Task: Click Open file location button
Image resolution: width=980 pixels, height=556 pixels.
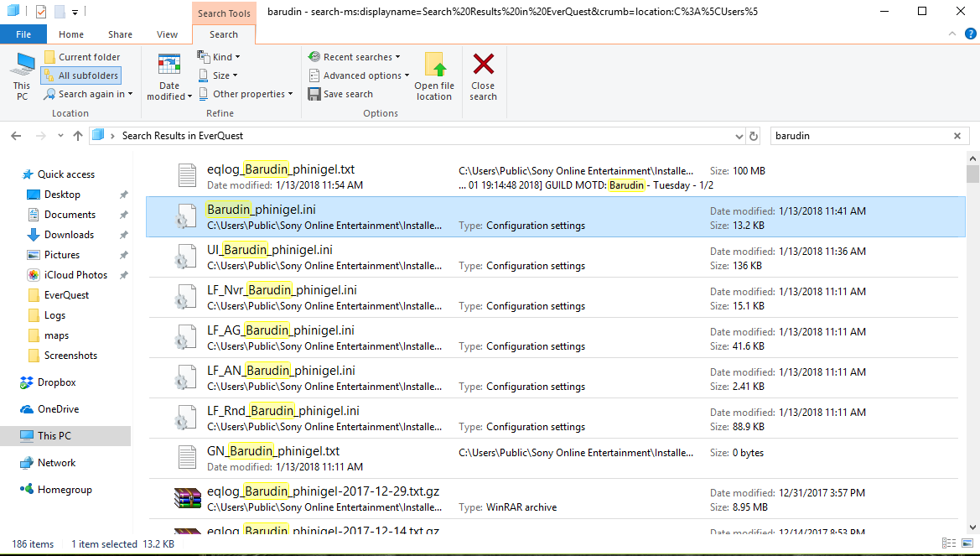Action: [434, 76]
